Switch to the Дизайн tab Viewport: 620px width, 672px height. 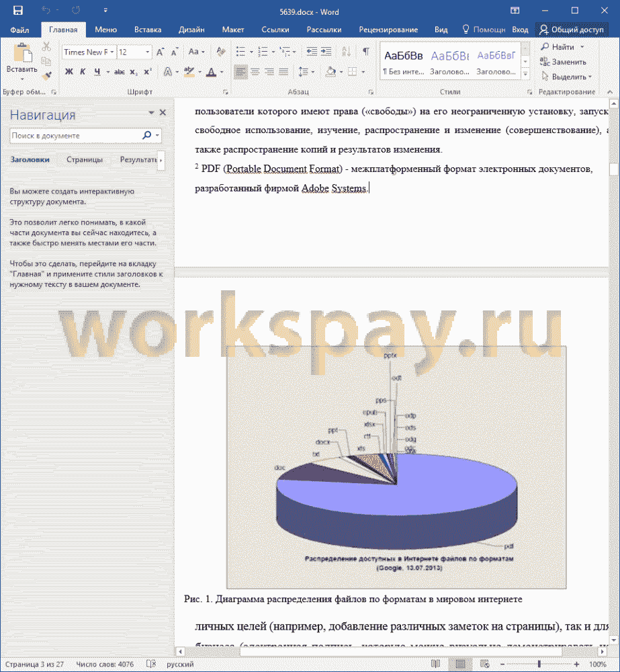pos(191,30)
